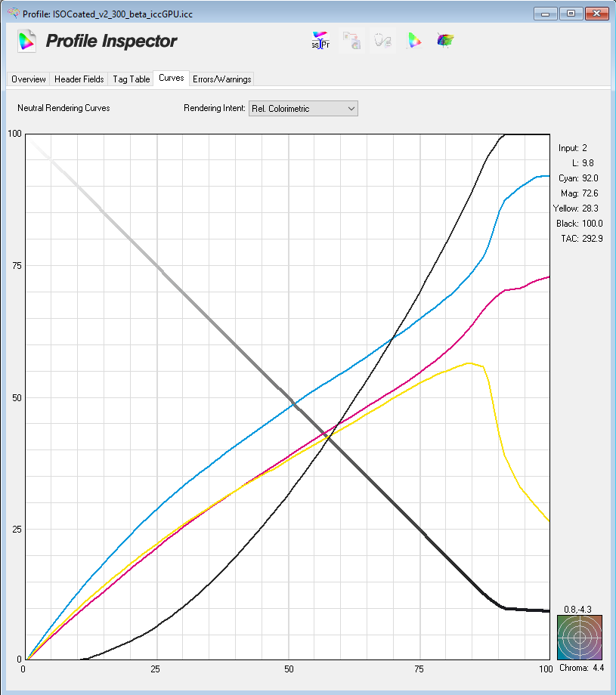Select the Tag Table tab

(130, 79)
